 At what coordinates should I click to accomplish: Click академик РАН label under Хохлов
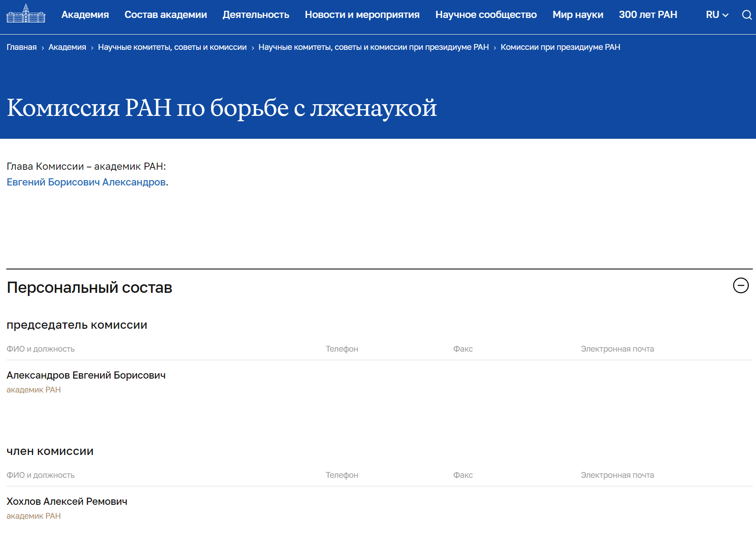34,516
